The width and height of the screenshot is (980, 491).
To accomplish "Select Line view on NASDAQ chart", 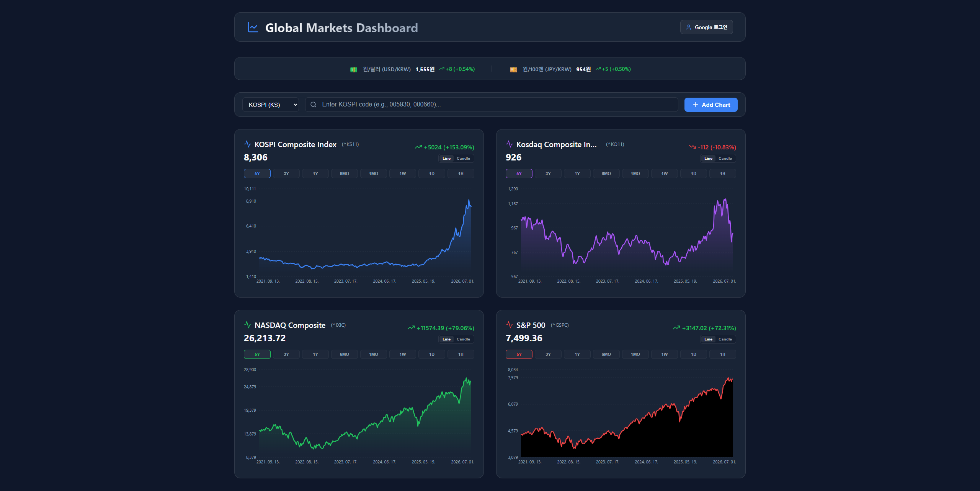I will (446, 339).
